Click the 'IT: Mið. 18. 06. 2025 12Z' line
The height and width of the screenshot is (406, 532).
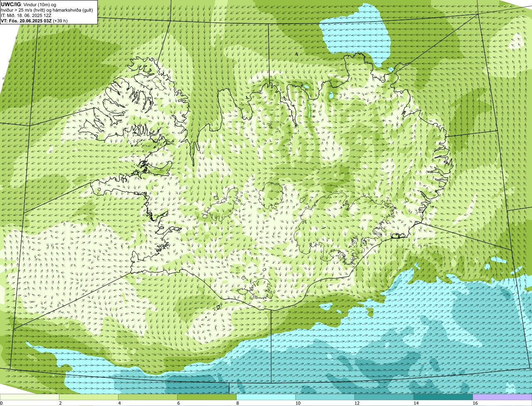[26, 15]
